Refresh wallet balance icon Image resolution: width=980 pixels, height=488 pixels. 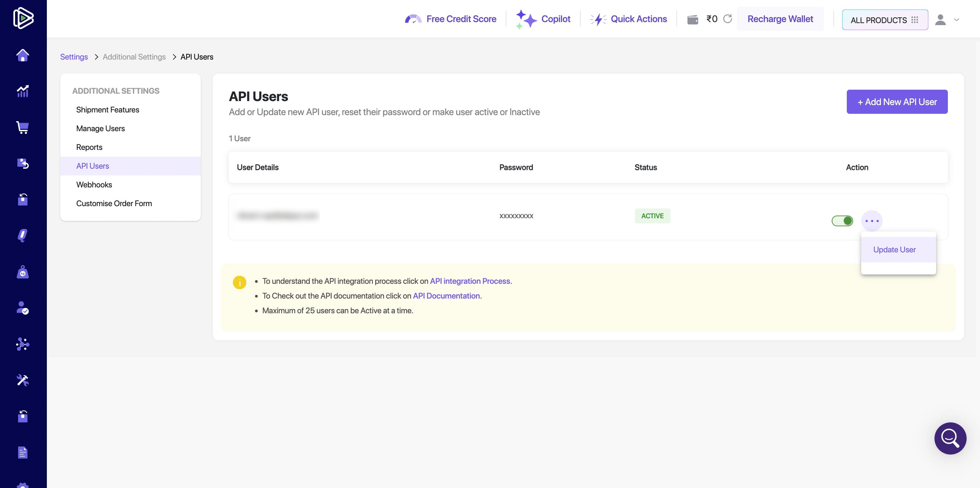[x=727, y=19]
